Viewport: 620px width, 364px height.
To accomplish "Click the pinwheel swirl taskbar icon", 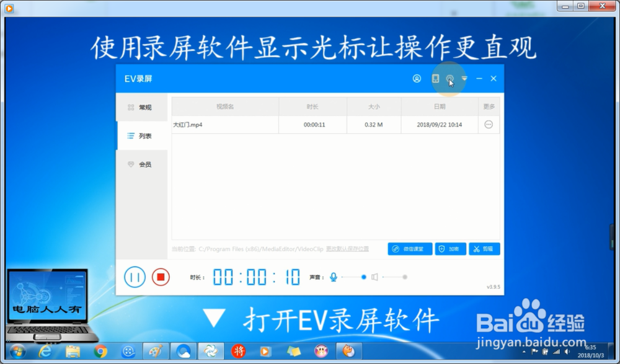I will tap(211, 352).
